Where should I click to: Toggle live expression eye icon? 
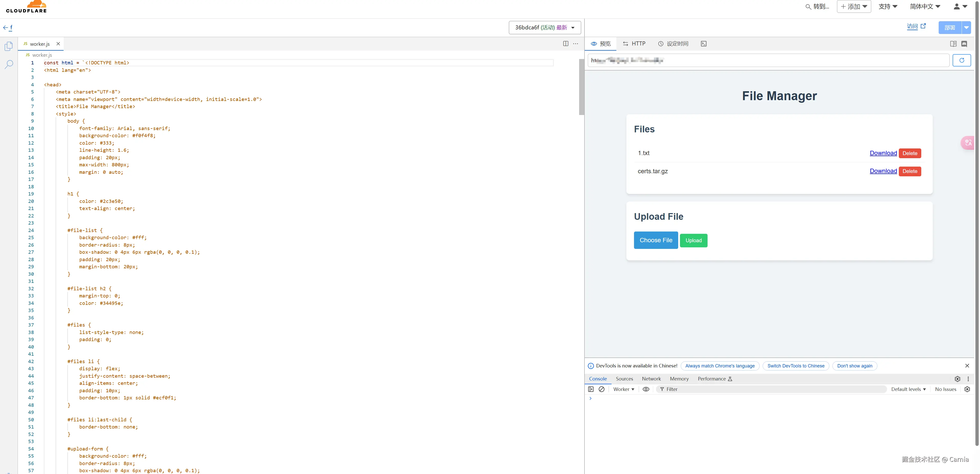coord(646,389)
